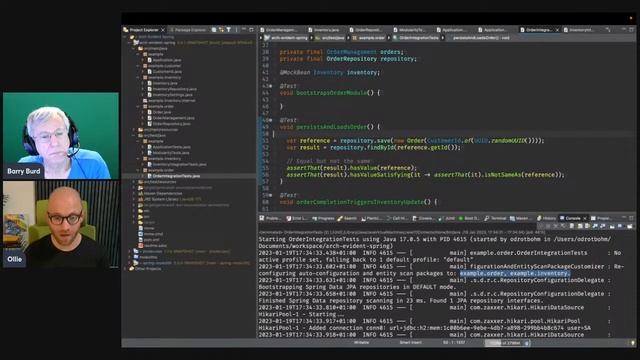Screen dimensions: 640x360
Task: Click arch-evident-spring in the editor breadcrumb
Action: (x=286, y=38)
